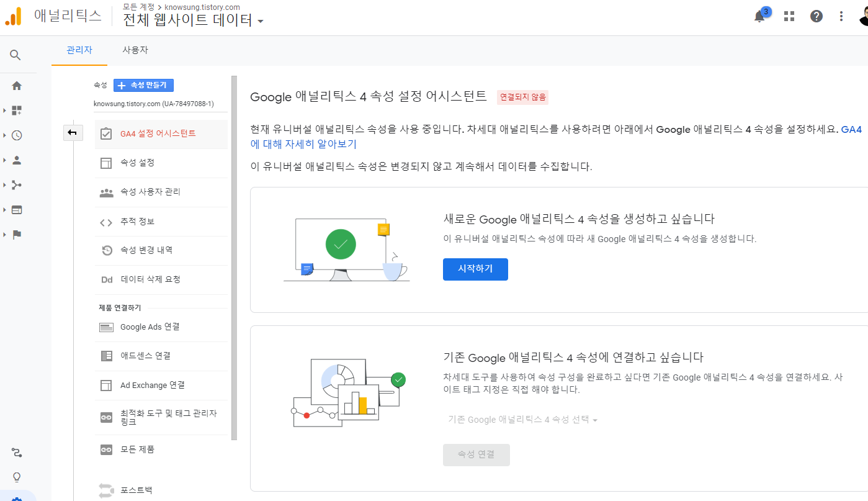
Task: Click the Dd 데이터 삭제 요청 icon
Action: [106, 280]
